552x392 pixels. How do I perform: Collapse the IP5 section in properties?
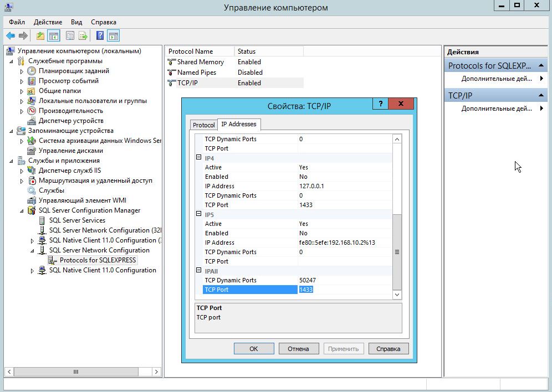click(x=198, y=214)
